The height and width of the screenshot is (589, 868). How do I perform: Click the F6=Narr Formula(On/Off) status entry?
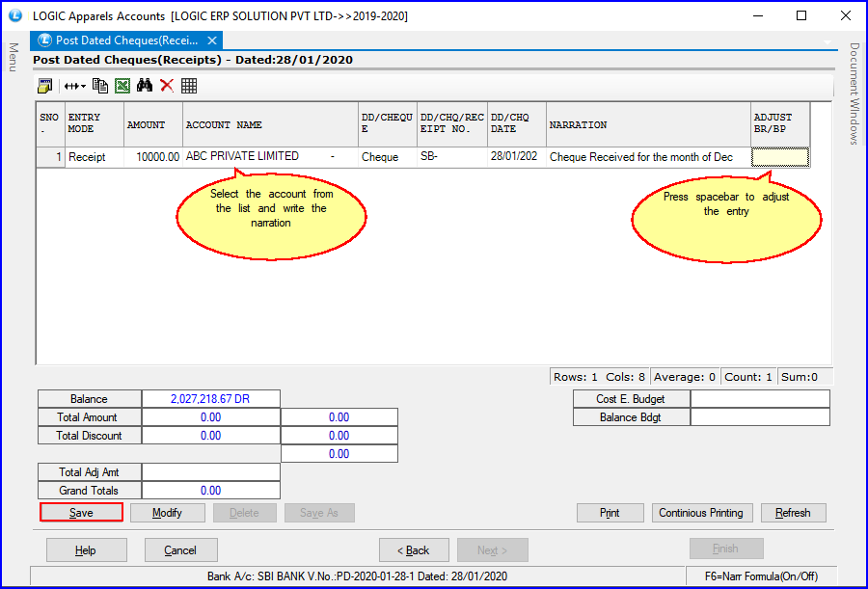pos(761,576)
